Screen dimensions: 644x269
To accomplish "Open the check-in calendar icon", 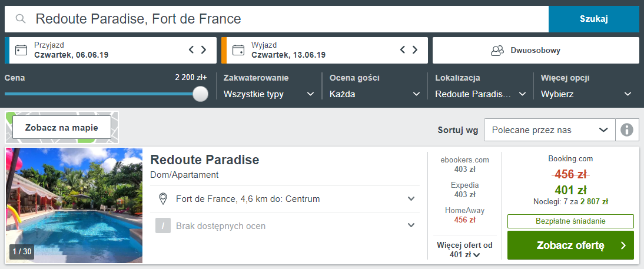I will tap(21, 50).
